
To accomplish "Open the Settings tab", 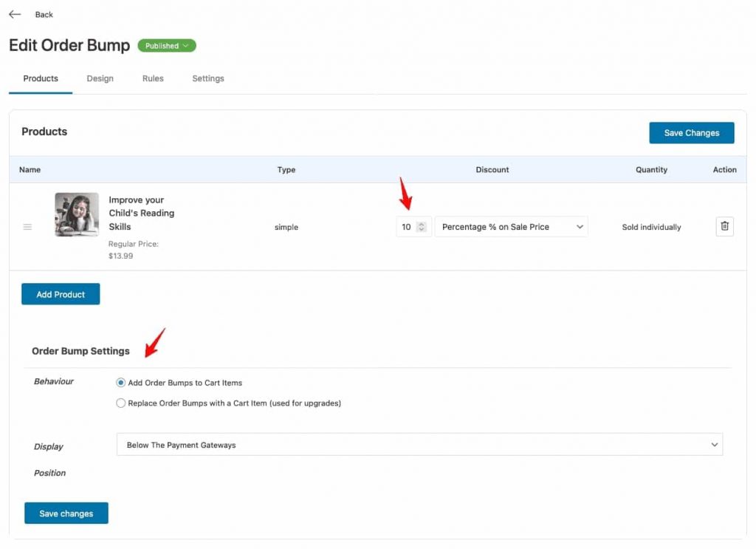I will pyautogui.click(x=207, y=78).
